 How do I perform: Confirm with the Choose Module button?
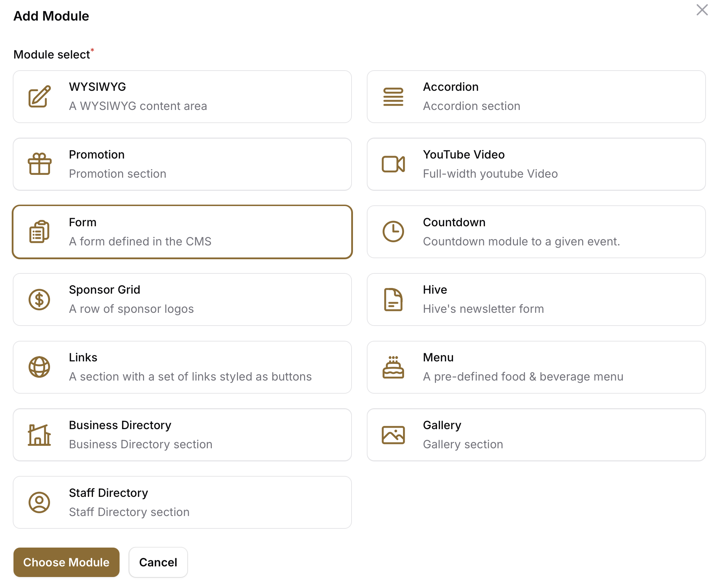coord(66,562)
